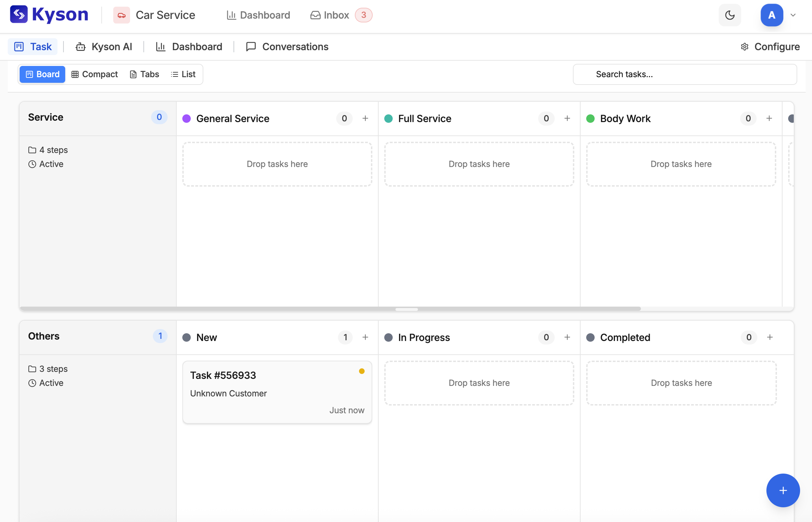Open Dashboard from the secondary navigation
The height and width of the screenshot is (522, 812).
pos(189,47)
